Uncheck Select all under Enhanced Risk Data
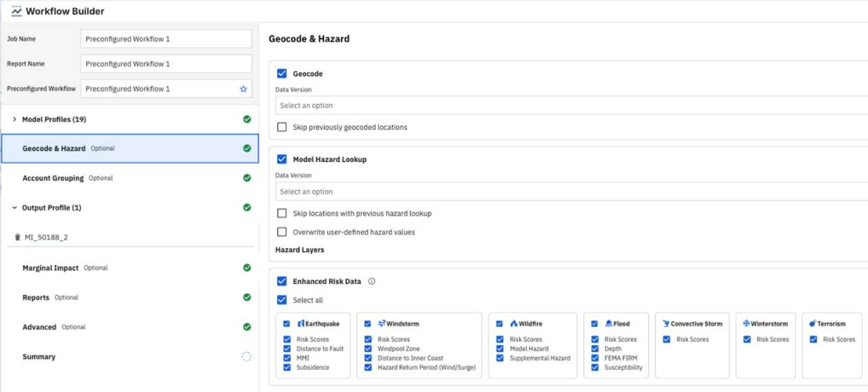 [282, 300]
